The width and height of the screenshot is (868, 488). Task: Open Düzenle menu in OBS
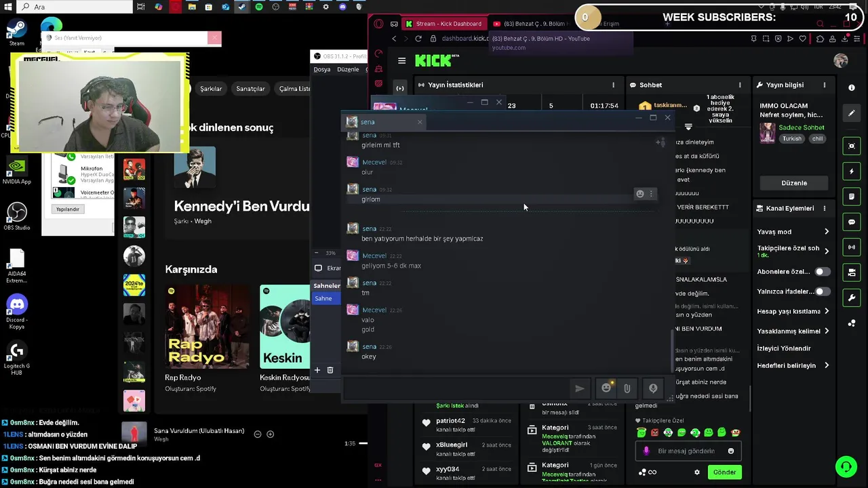[x=348, y=69]
